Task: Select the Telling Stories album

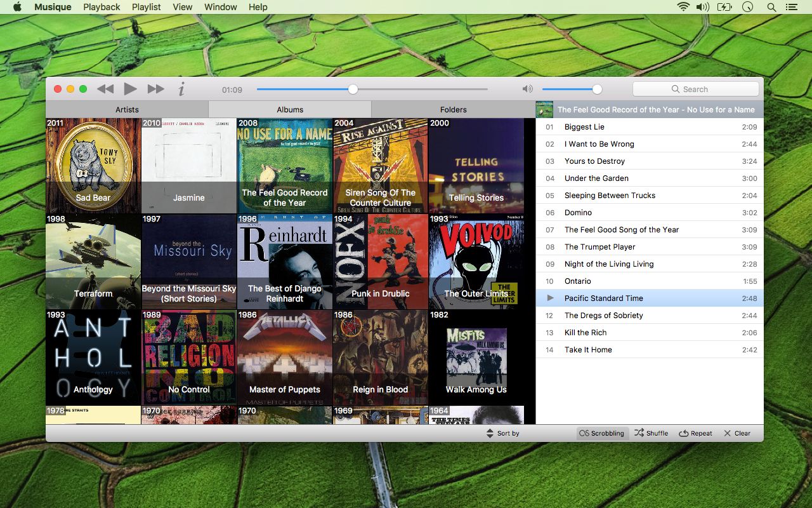Action: 476,166
